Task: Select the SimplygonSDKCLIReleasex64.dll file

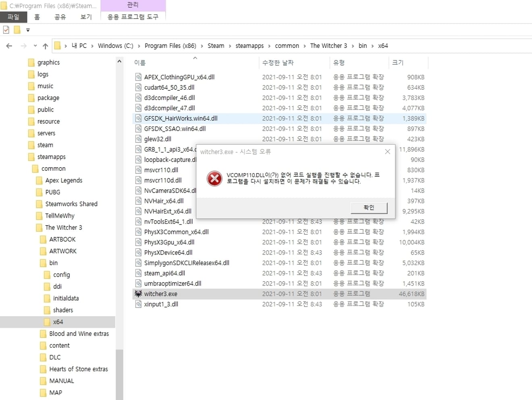Action: point(187,263)
